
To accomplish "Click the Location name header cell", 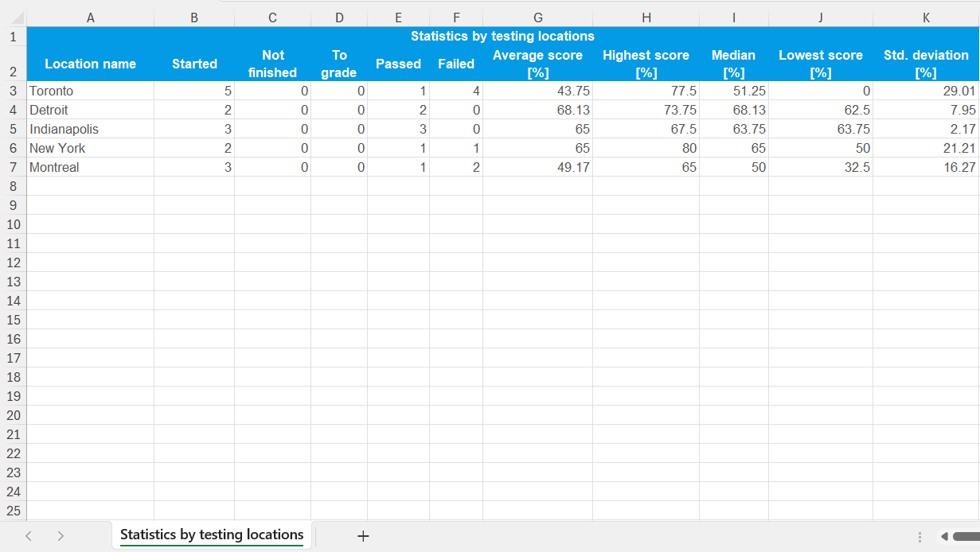I will [x=90, y=64].
